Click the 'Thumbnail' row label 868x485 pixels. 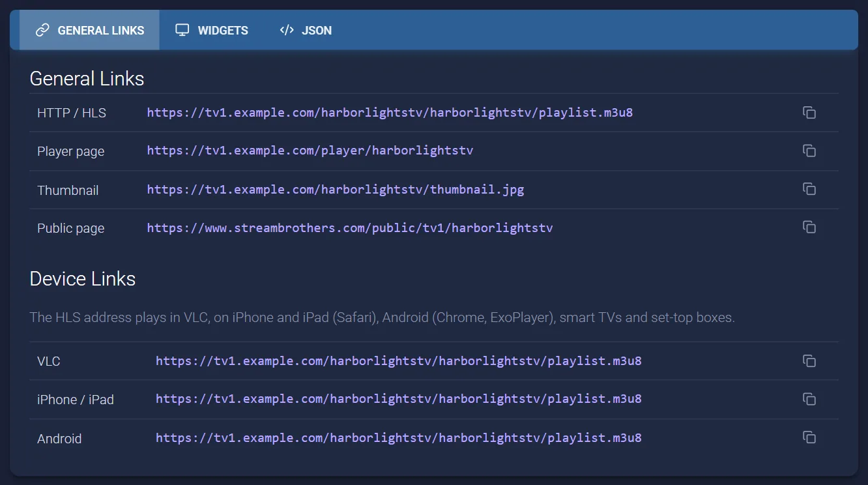pos(68,190)
